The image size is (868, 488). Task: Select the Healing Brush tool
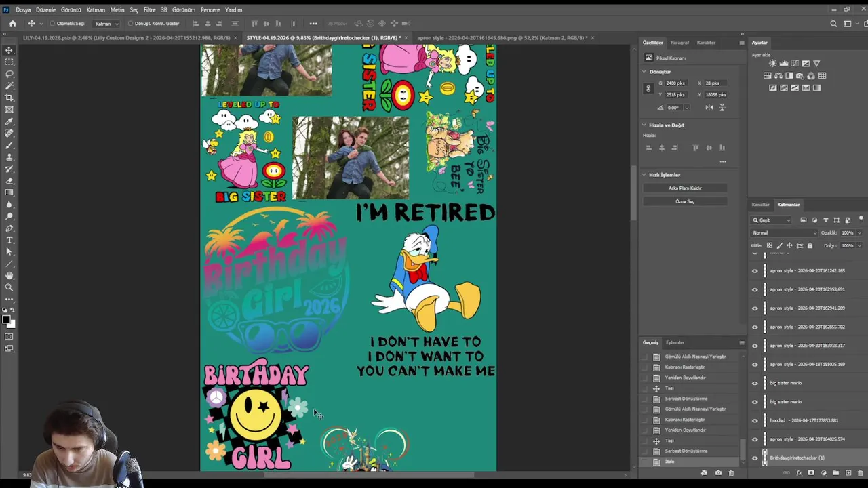[x=9, y=133]
